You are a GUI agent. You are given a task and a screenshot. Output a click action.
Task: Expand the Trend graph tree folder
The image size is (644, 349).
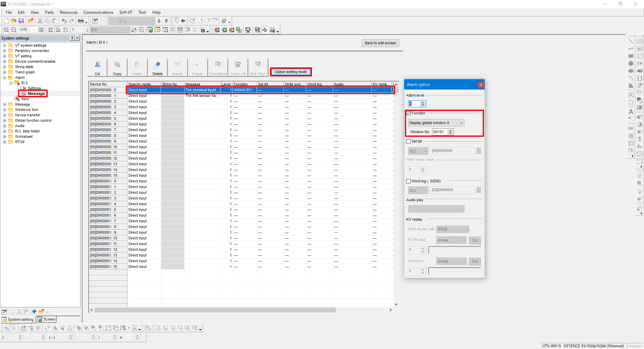coord(5,72)
